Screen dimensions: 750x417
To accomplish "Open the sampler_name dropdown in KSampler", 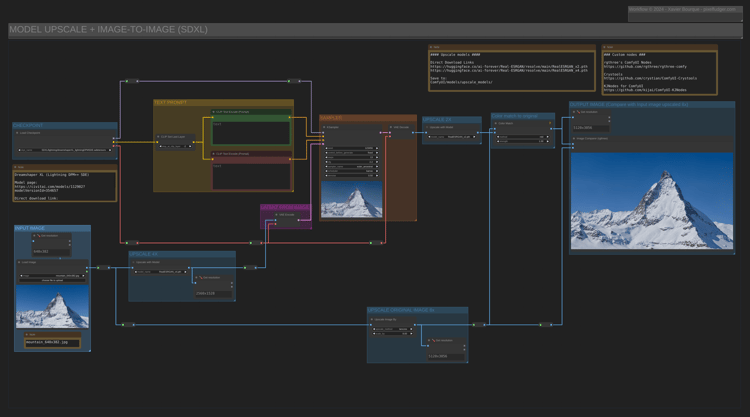I will (352, 166).
